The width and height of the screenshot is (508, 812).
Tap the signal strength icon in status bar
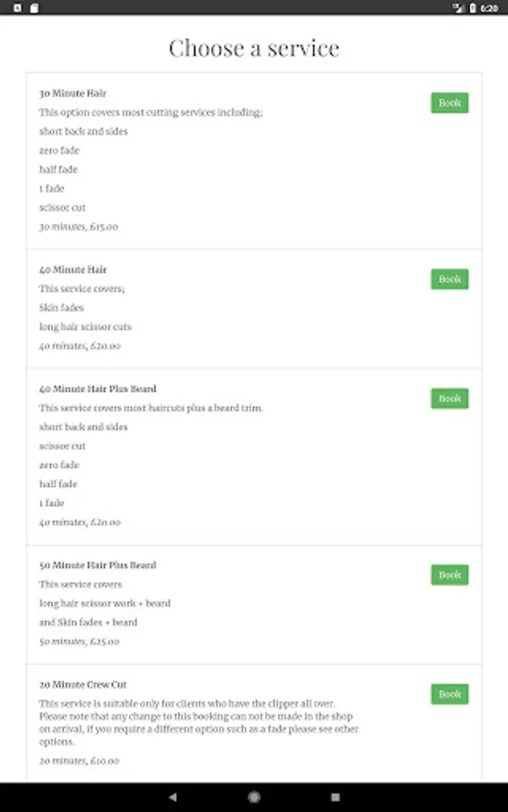(458, 8)
